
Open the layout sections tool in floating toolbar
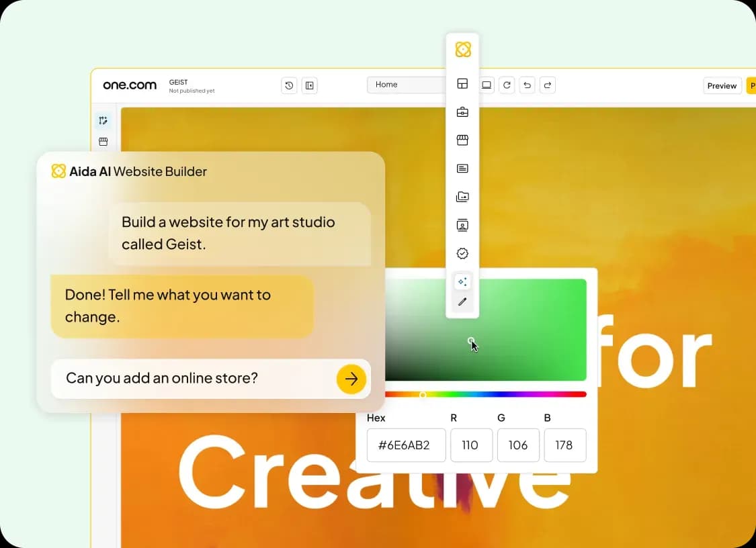pyautogui.click(x=462, y=84)
